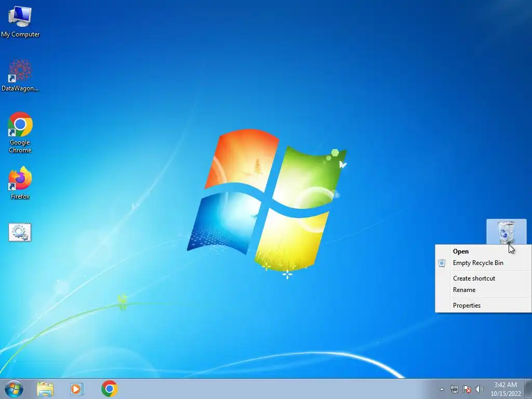Click the Show desktop button strip
The width and height of the screenshot is (532, 399).
pyautogui.click(x=528, y=389)
